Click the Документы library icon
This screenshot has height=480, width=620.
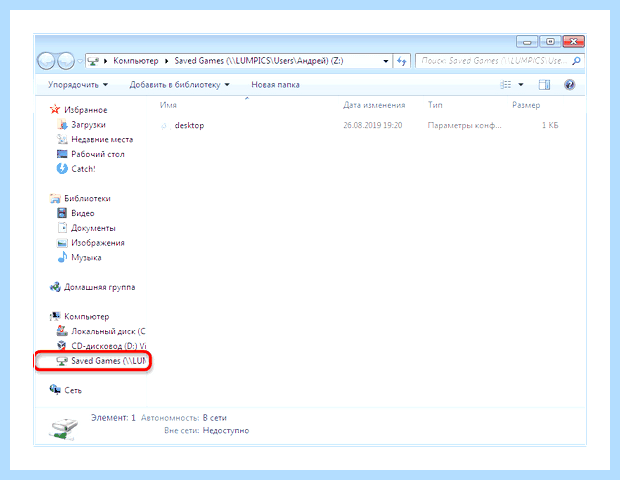(x=62, y=228)
